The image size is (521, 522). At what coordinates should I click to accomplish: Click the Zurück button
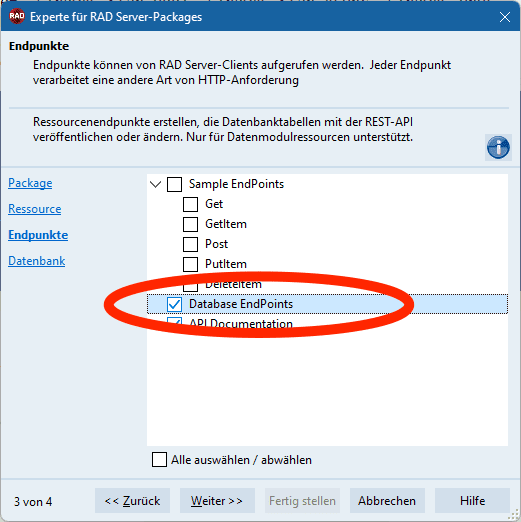(x=132, y=501)
